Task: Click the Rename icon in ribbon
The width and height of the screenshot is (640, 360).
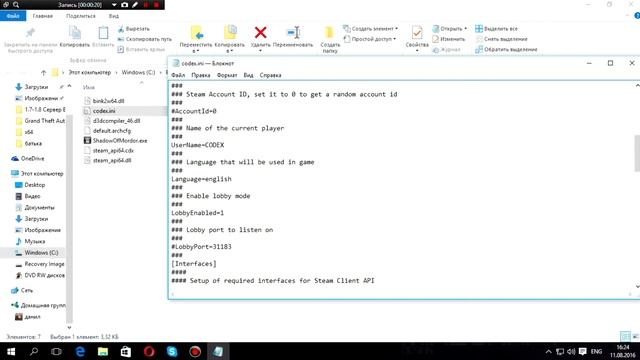Action: point(293,32)
